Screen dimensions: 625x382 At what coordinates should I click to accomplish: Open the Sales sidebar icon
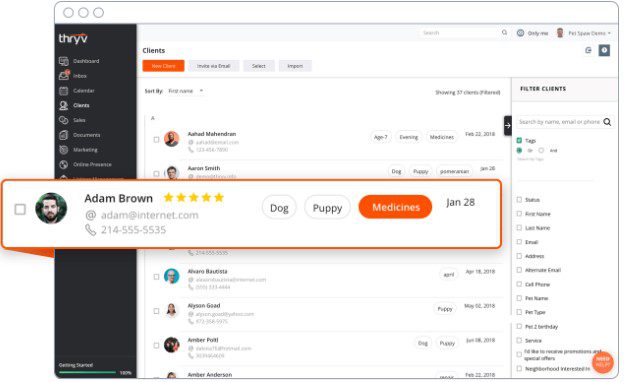64,120
